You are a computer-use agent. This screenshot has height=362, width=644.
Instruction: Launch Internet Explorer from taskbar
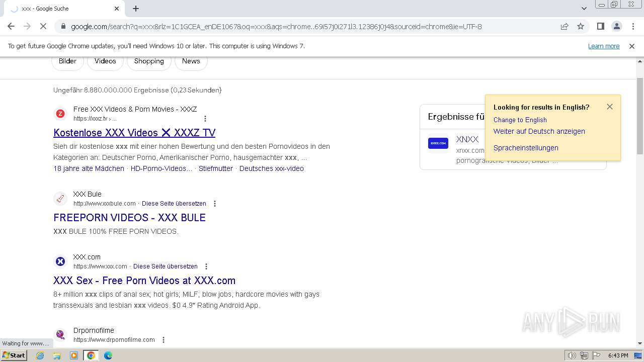click(x=40, y=355)
